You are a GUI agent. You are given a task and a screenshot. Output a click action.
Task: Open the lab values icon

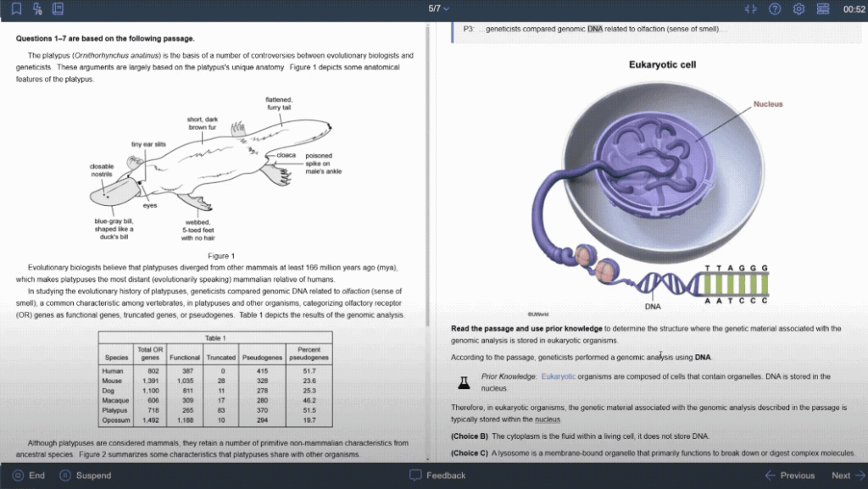pyautogui.click(x=37, y=9)
